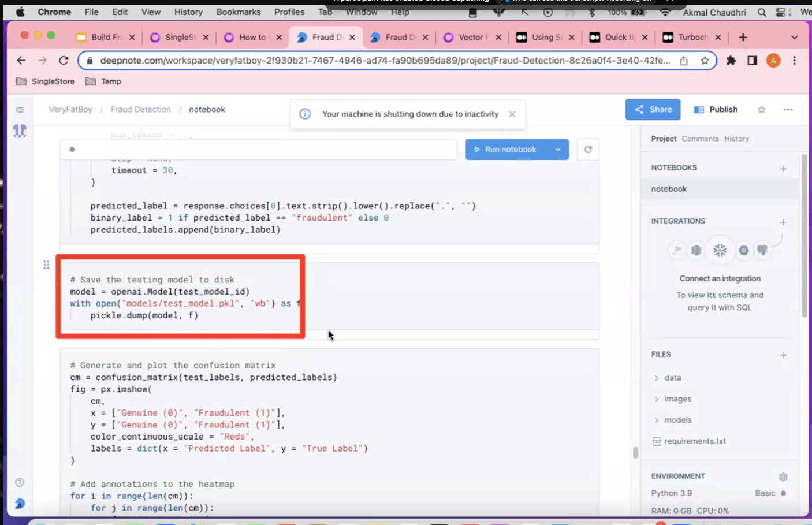Click the star icon to favorite project
812x525 pixels.
(761, 110)
